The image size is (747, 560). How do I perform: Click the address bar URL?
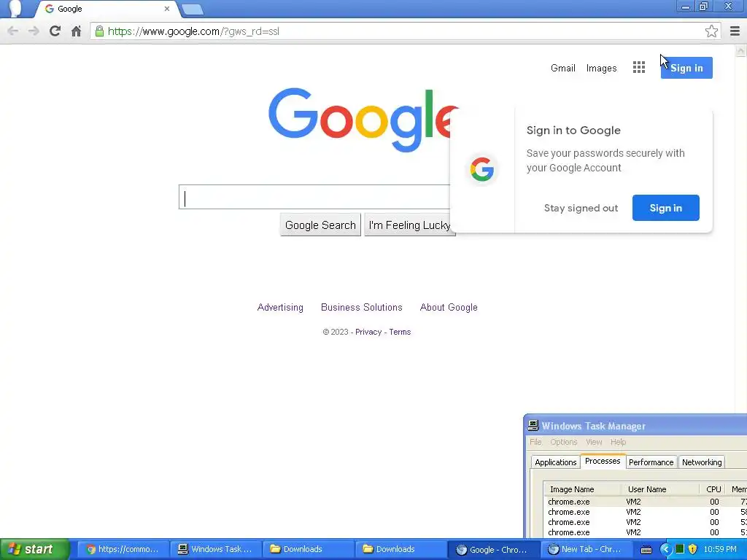tap(193, 31)
